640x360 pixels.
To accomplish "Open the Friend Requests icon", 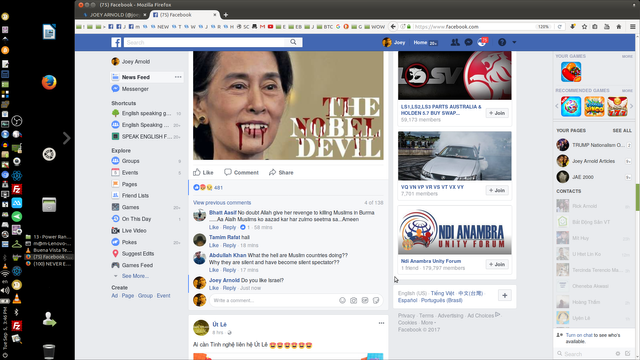I will 455,42.
